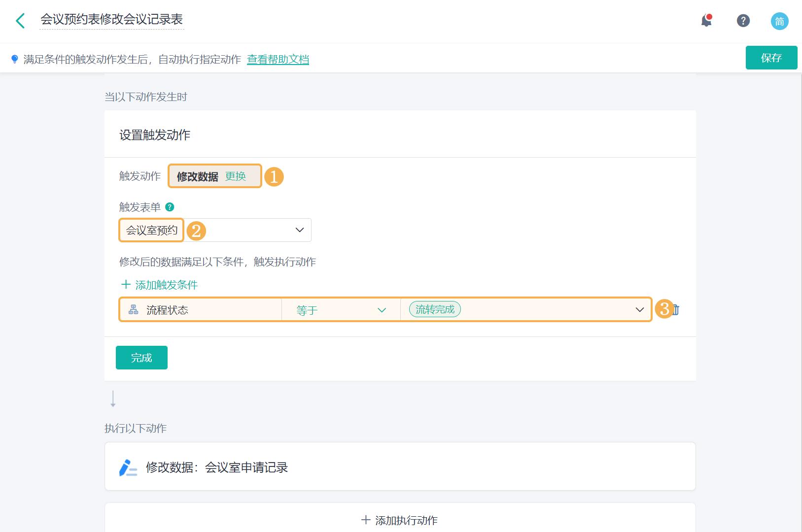Click the field-type icon before 流程状态

(133, 309)
